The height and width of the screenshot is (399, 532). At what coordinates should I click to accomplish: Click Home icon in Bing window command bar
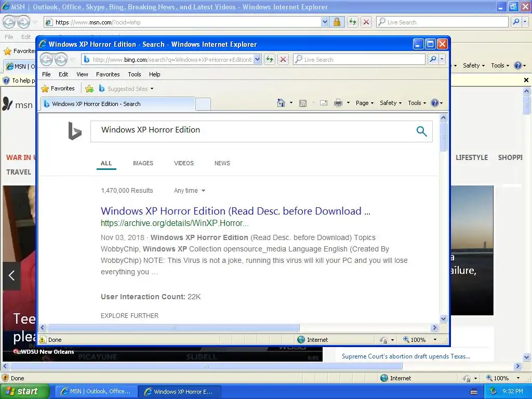coord(281,103)
